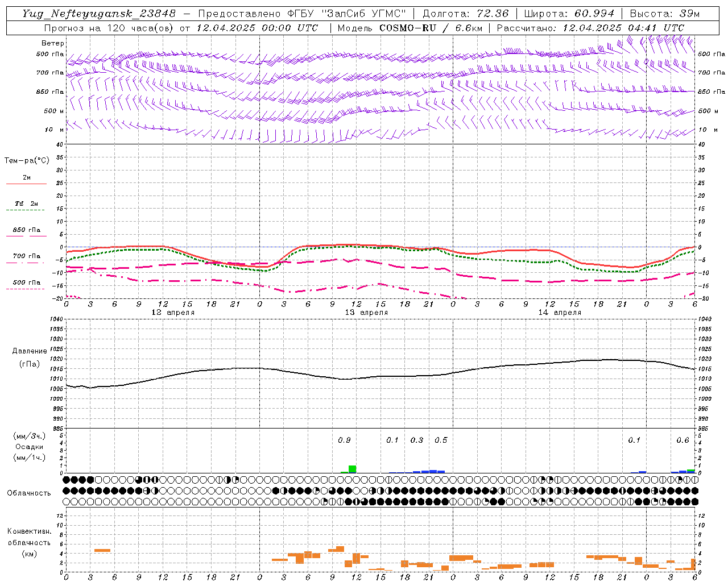728x582 pixels.
Task: Click the station title Yug_Nefteyugansk_23848
Action: pyautogui.click(x=99, y=14)
